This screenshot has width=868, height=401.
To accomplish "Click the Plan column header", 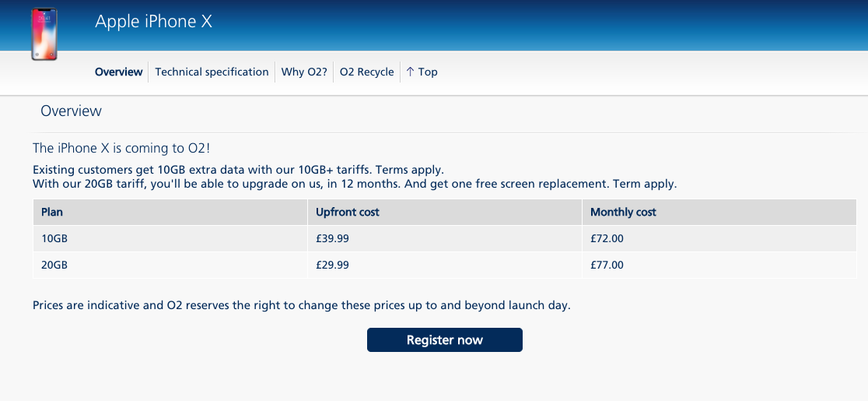I will (x=52, y=212).
